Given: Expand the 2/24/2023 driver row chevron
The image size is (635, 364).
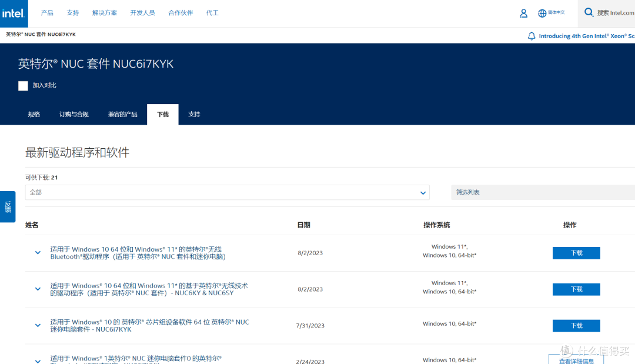Looking at the screenshot, I should tap(38, 360).
